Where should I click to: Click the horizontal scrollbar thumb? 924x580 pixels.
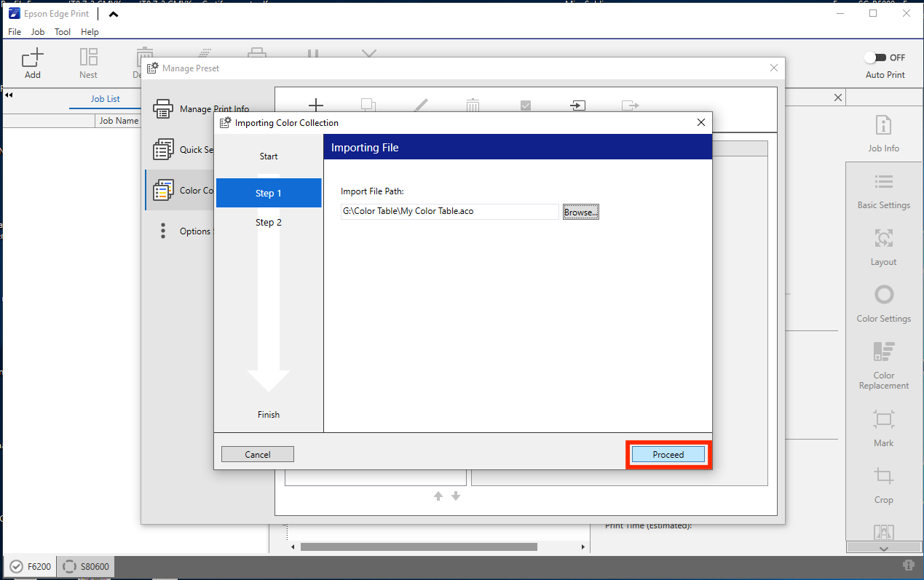(419, 547)
